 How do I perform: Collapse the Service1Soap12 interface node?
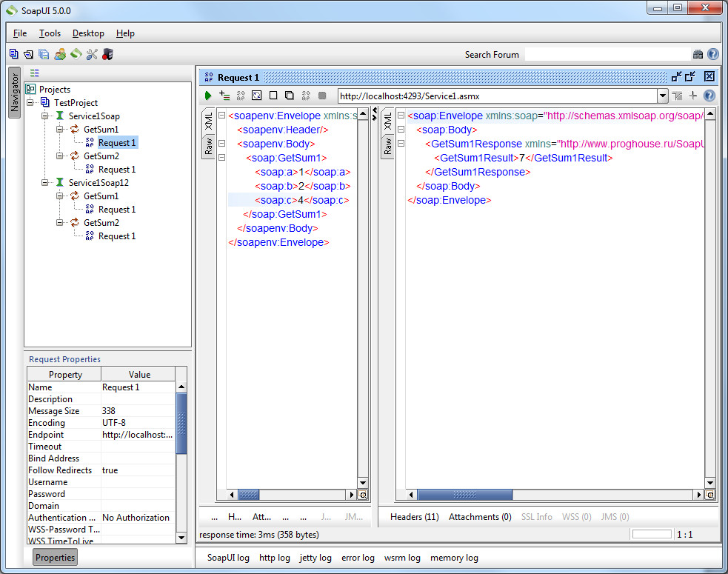tap(45, 183)
